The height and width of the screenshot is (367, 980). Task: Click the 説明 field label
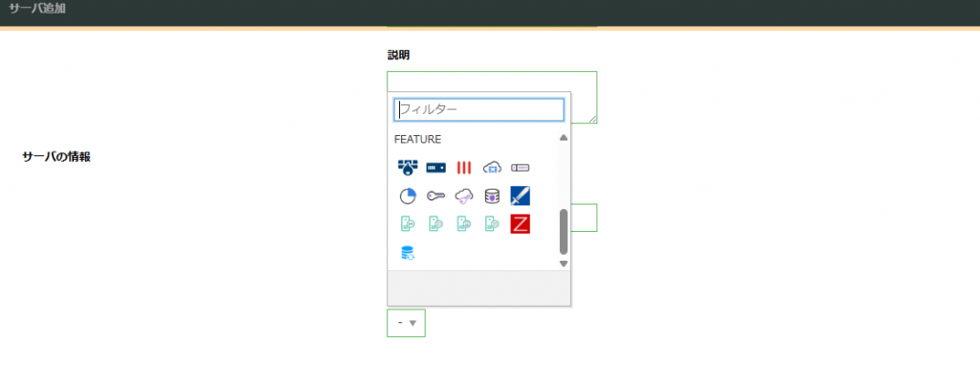(x=398, y=56)
